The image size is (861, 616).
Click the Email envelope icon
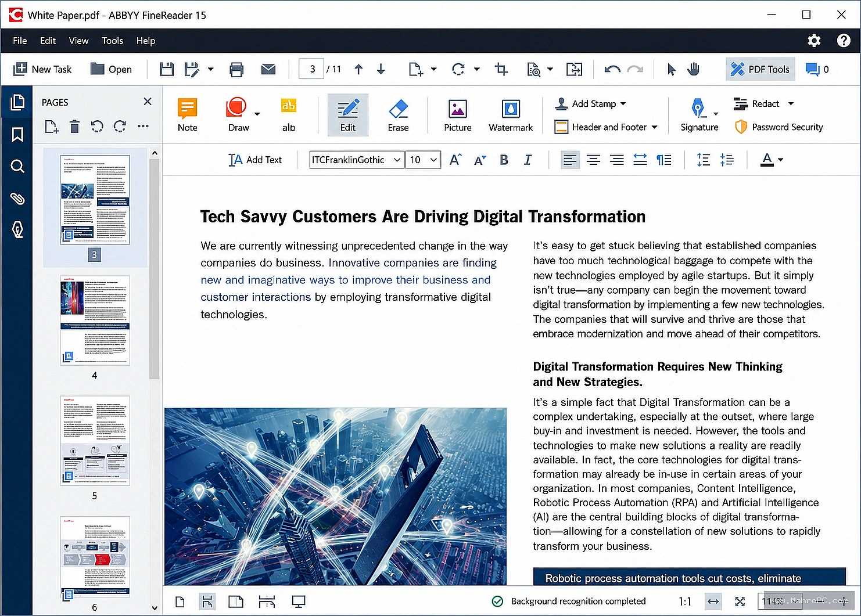click(x=268, y=70)
